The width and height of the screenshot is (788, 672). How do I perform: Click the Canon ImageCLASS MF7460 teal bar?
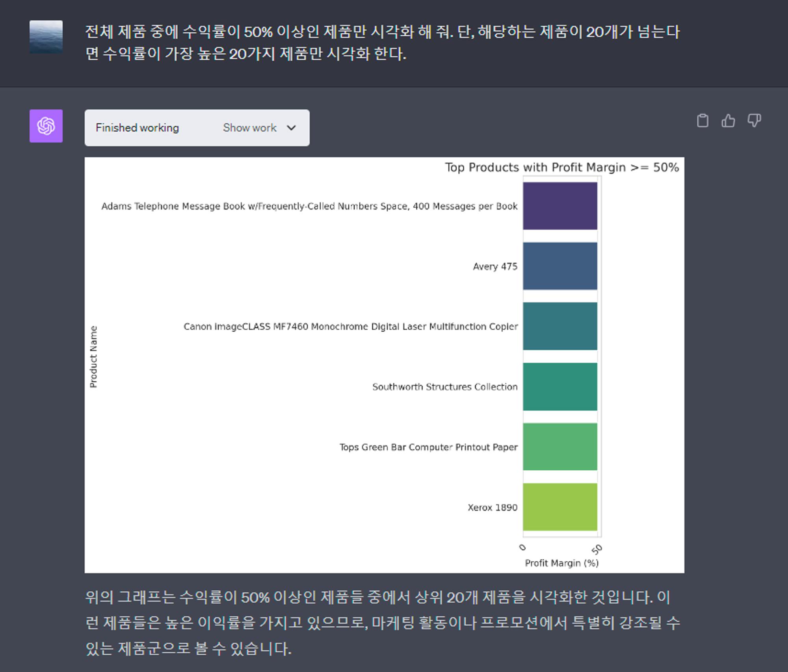coord(560,326)
